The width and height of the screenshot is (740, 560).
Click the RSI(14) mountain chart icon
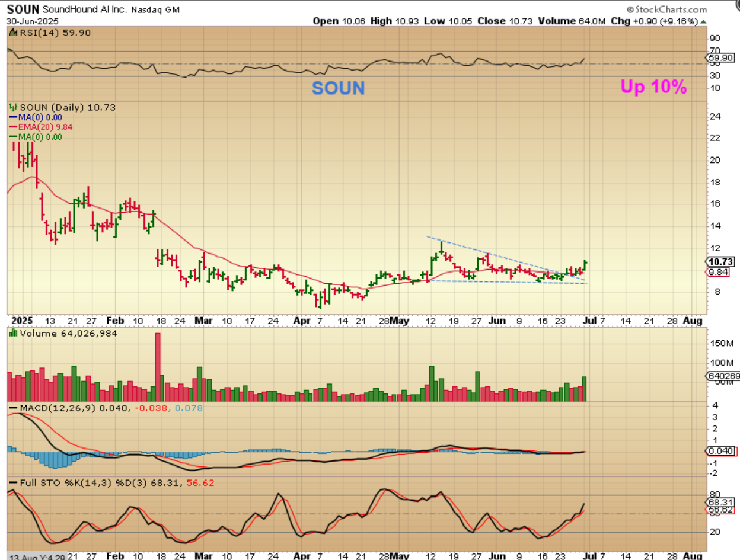click(12, 33)
